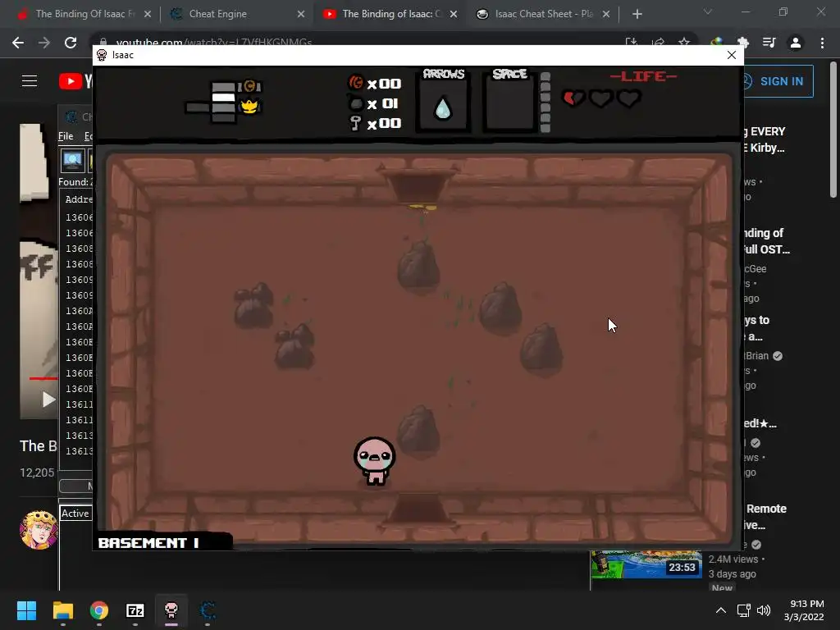
Task: Click the bomb counter icon
Action: pyautogui.click(x=356, y=103)
